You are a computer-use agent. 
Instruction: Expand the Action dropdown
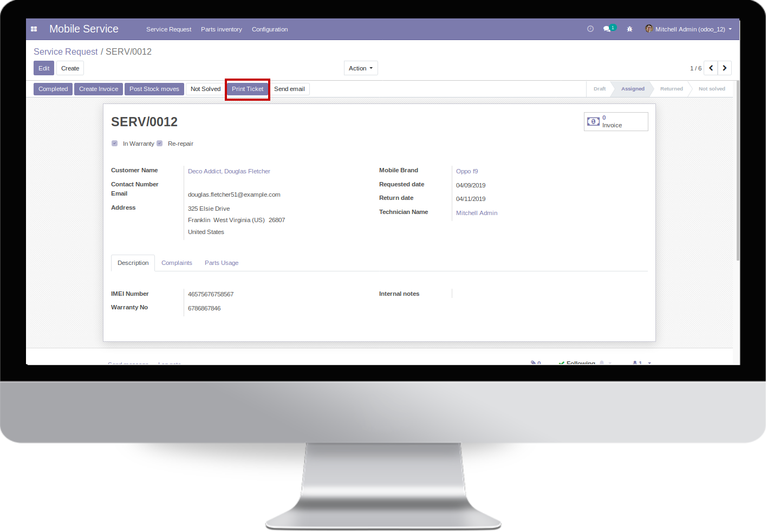pos(361,68)
